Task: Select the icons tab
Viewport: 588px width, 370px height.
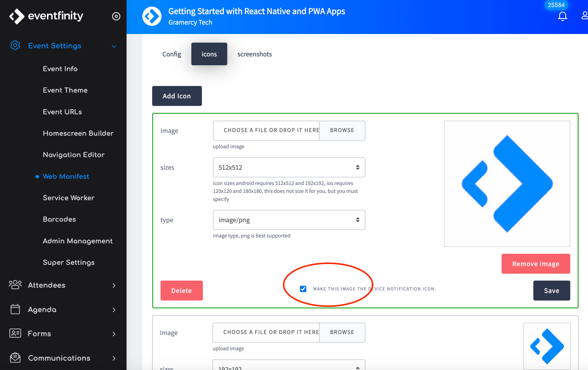Action: [x=209, y=54]
